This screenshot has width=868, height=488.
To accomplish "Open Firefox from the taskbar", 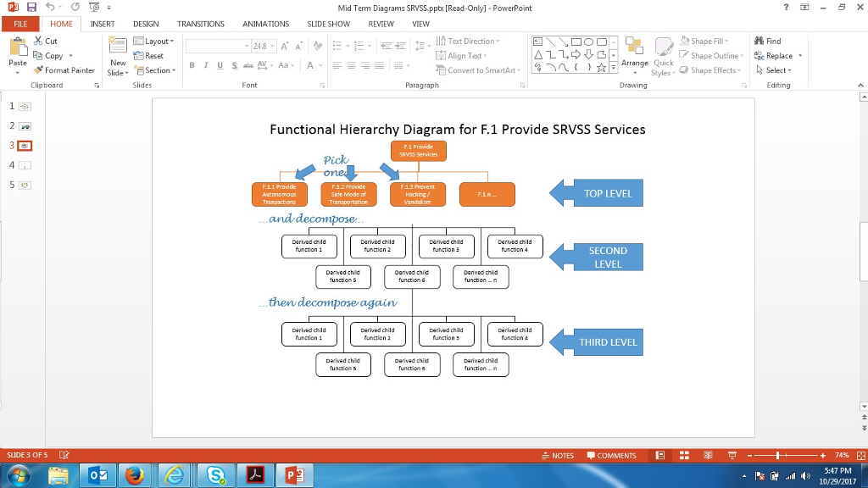I will click(135, 475).
